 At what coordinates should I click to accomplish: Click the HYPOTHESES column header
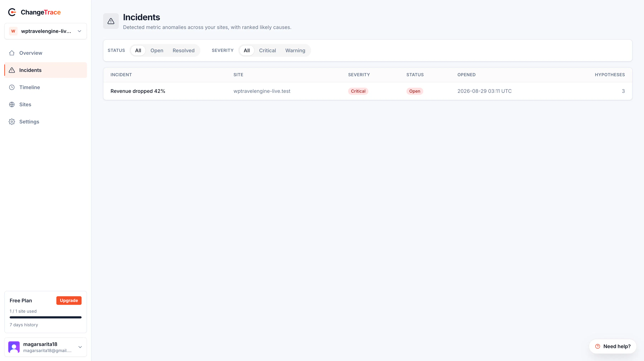(x=610, y=75)
